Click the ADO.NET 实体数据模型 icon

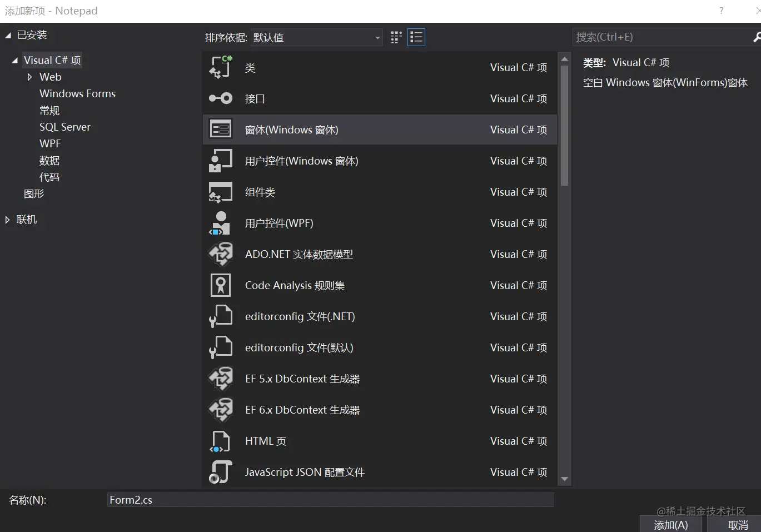[221, 254]
